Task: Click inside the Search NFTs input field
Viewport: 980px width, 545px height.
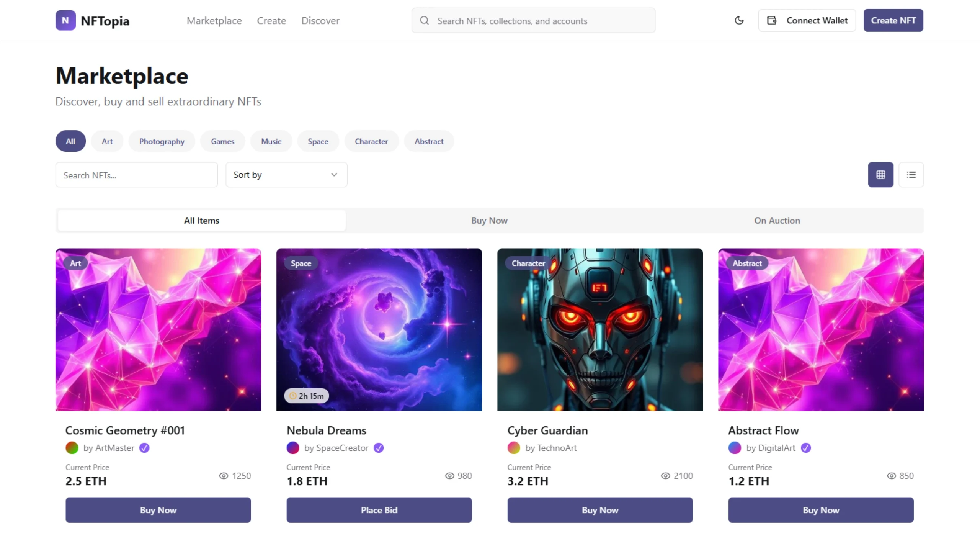Action: [136, 175]
